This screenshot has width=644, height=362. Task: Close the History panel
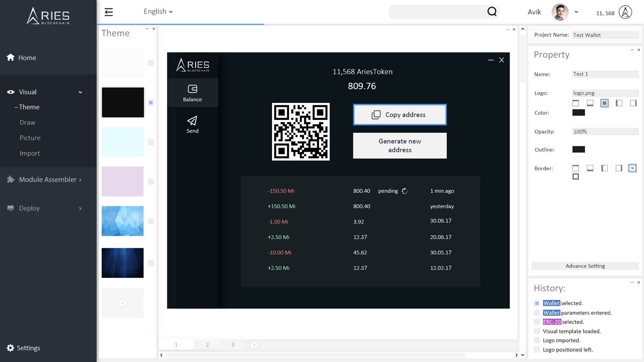[x=639, y=282]
